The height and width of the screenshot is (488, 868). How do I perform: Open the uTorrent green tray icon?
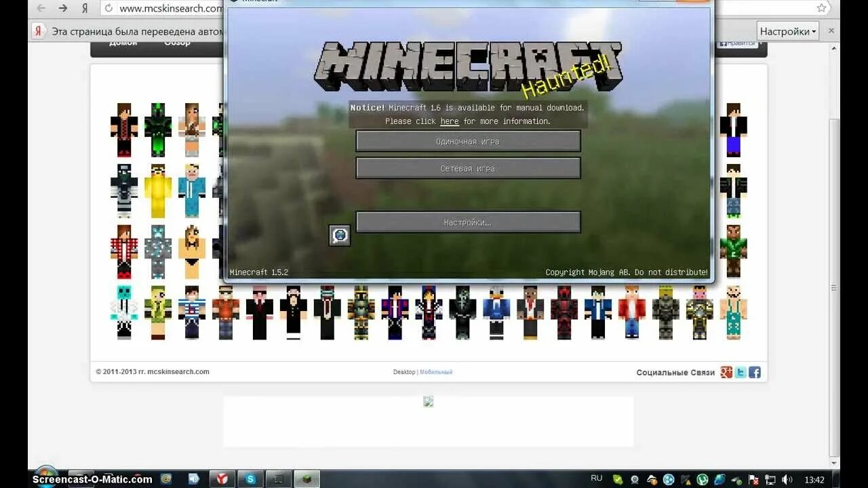703,480
